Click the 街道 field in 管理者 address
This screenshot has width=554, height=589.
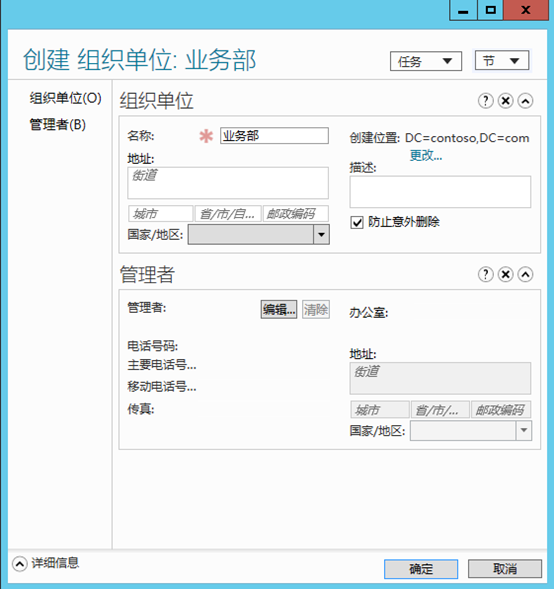440,378
